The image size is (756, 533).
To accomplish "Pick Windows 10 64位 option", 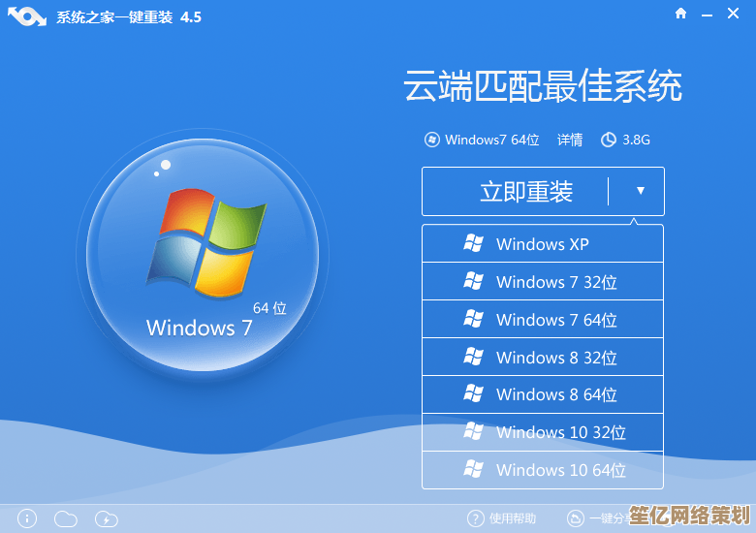I will 543,470.
